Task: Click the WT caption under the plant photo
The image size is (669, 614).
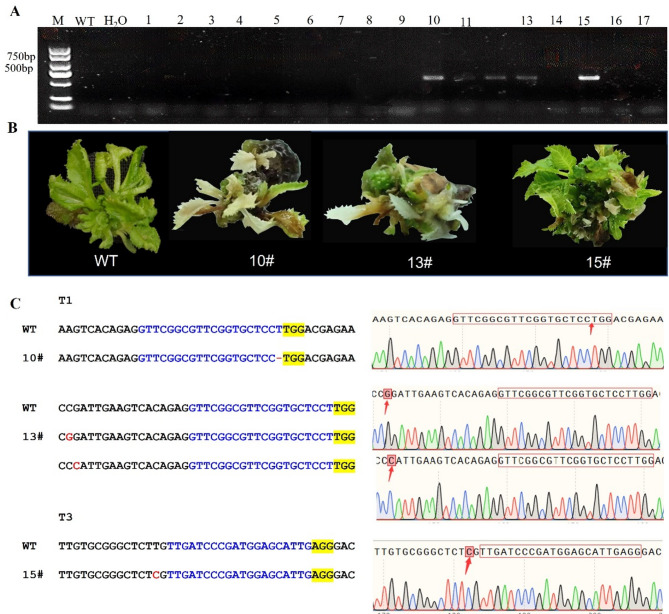Action: 105,261
